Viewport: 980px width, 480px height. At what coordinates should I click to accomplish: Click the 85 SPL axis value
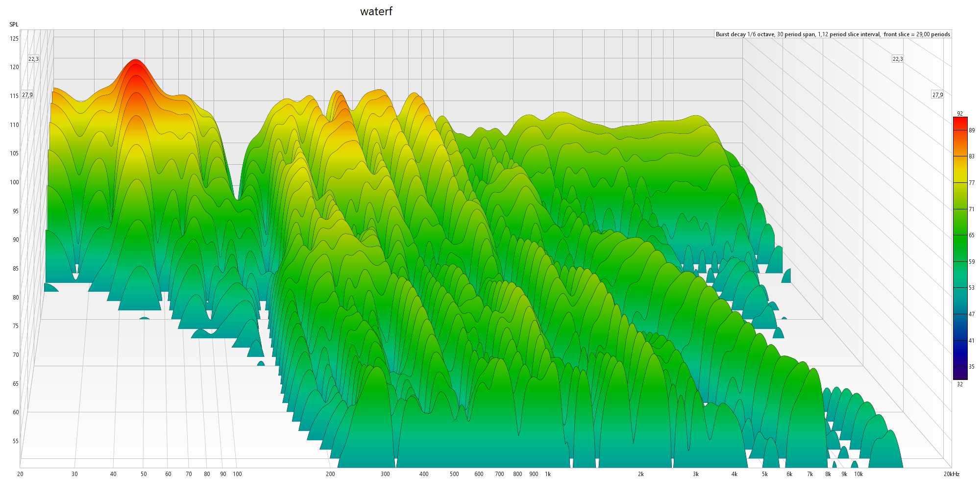pyautogui.click(x=16, y=269)
